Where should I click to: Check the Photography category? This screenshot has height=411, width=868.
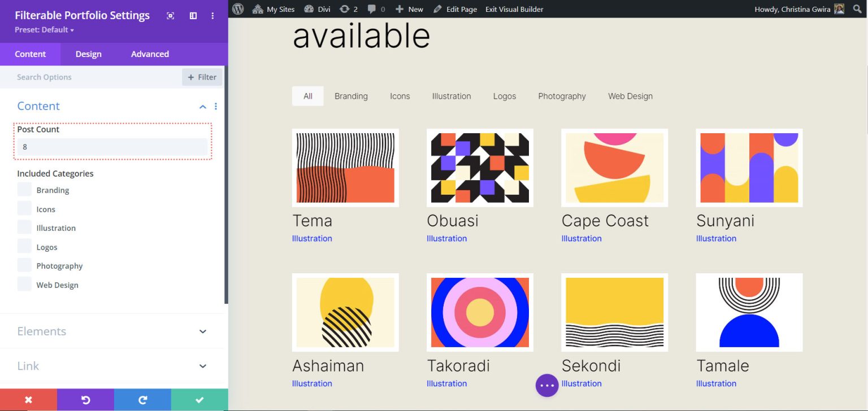click(24, 265)
